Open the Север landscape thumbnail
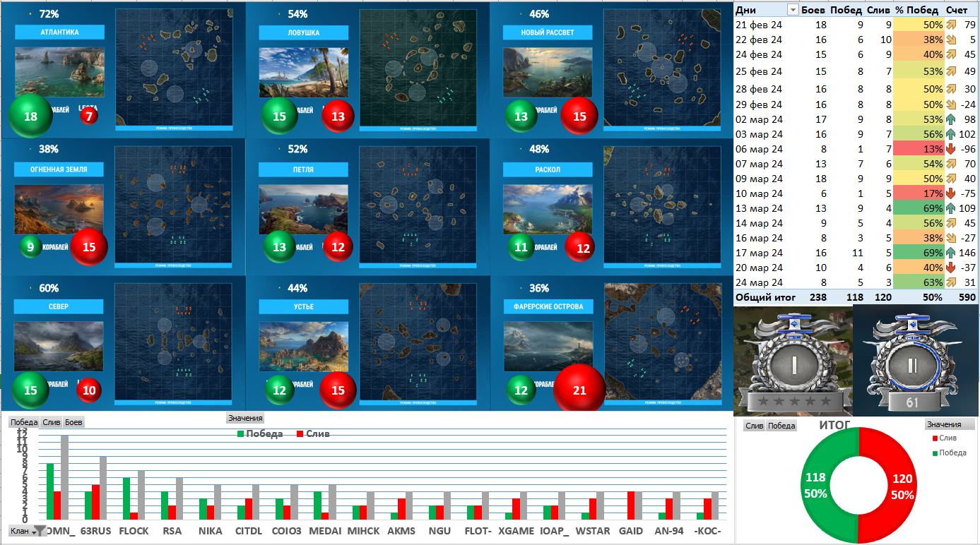Screen dimensions: 980x545 (59, 347)
